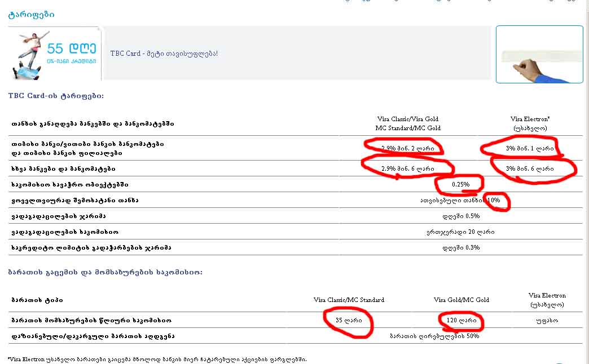Select row label 'ვადაგადაცილების საკომისიო'

(65, 232)
